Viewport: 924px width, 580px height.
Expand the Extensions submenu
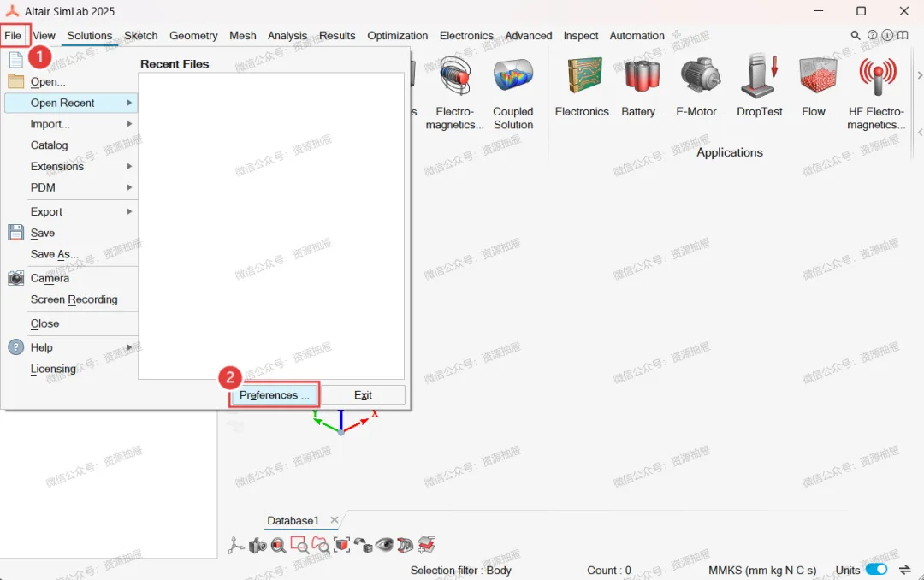coord(71,166)
